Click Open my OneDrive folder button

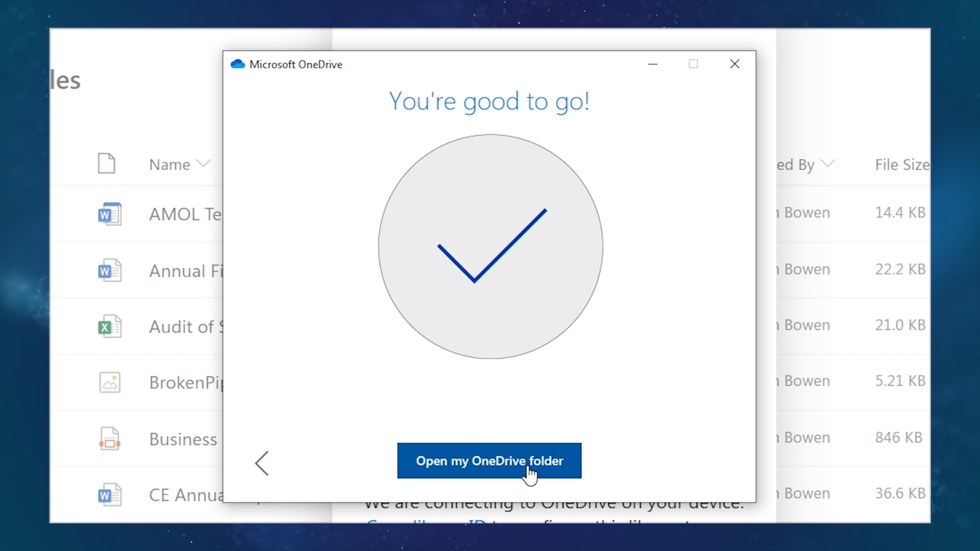pyautogui.click(x=489, y=461)
